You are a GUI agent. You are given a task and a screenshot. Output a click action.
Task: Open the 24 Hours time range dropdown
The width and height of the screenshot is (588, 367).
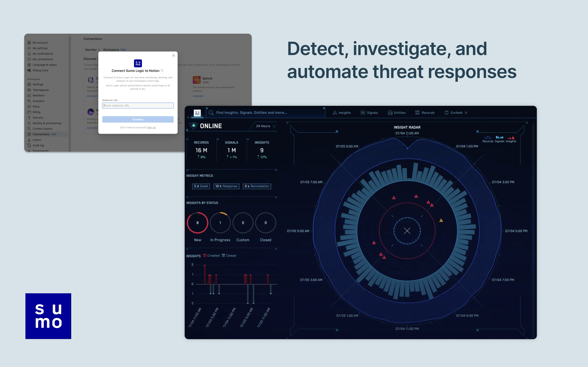266,126
